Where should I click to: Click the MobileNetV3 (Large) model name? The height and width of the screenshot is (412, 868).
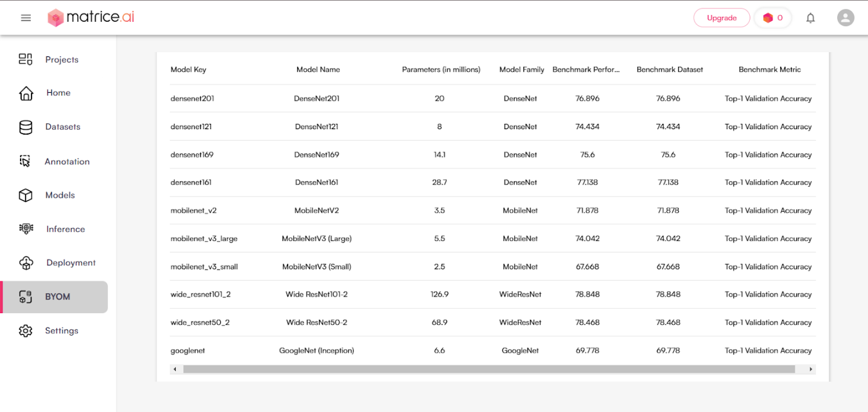point(317,238)
